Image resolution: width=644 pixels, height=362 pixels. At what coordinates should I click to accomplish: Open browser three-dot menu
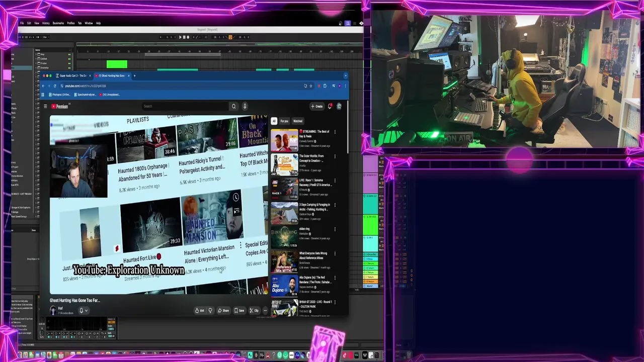[x=345, y=86]
